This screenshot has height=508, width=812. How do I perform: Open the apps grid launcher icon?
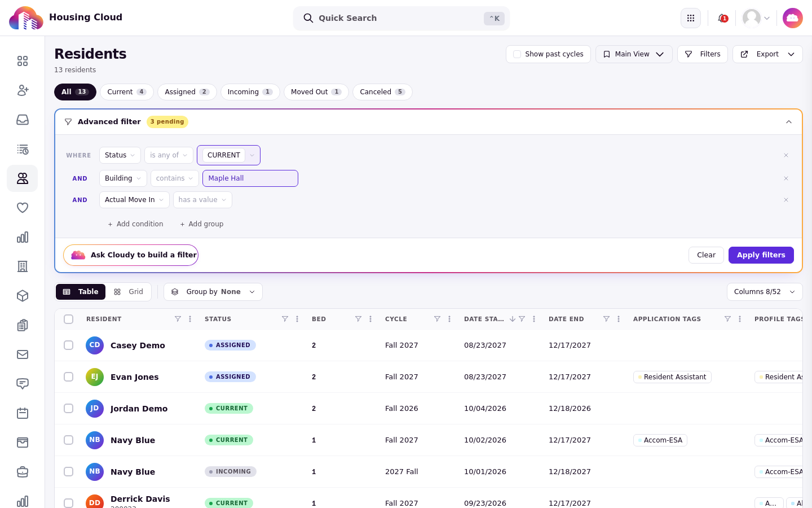691,18
